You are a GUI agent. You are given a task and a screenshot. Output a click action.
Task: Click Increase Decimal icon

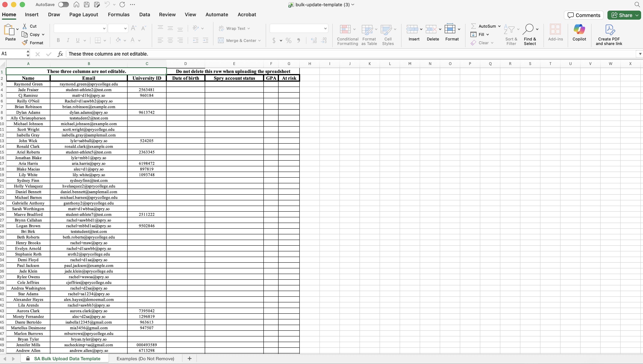tap(314, 40)
